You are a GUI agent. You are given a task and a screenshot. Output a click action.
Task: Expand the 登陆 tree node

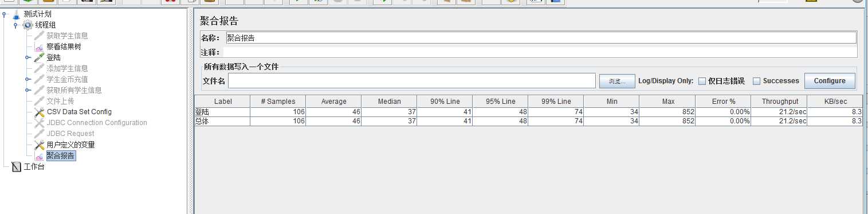pyautogui.click(x=28, y=57)
